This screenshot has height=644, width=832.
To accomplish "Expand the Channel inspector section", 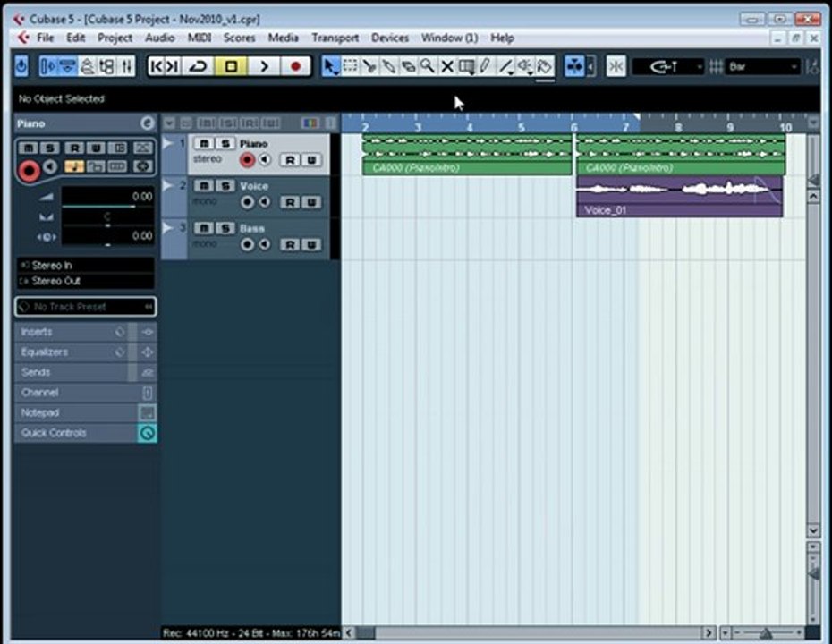I will click(85, 392).
